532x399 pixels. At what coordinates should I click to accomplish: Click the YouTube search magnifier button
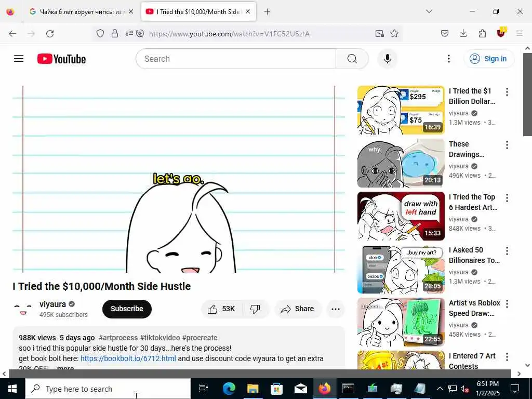tap(352, 59)
